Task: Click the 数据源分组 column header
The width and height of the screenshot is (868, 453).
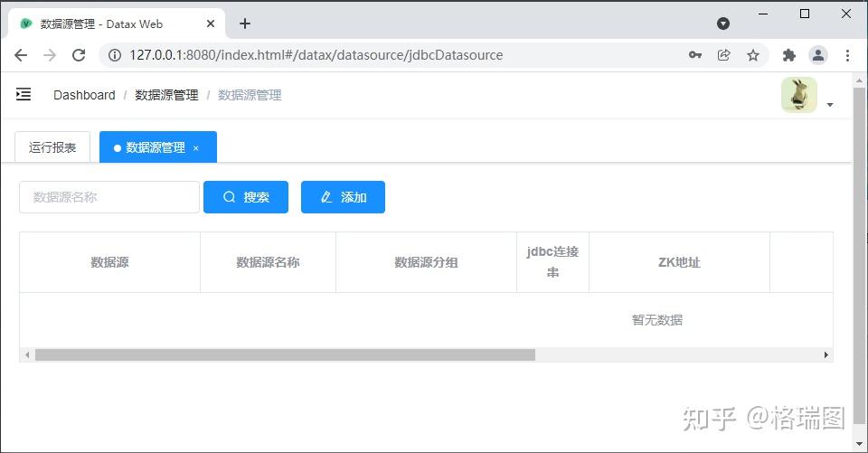Action: tap(426, 262)
